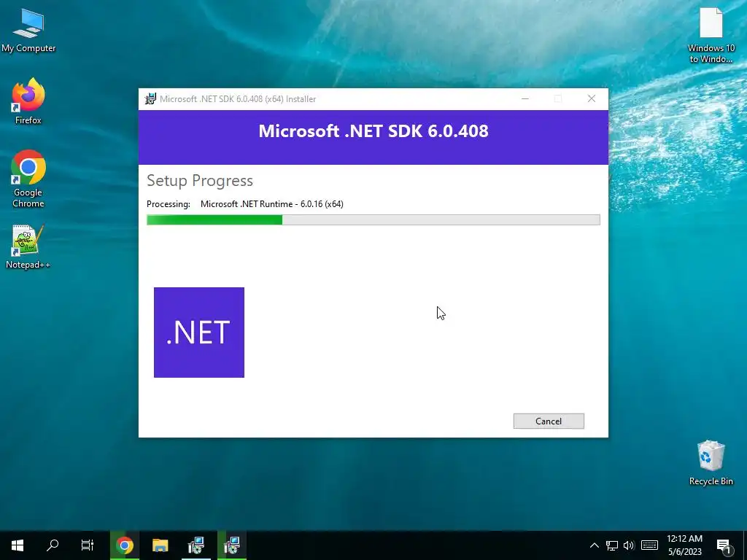Minimize the .NET SDK installer window
This screenshot has width=747, height=560.
pos(525,98)
